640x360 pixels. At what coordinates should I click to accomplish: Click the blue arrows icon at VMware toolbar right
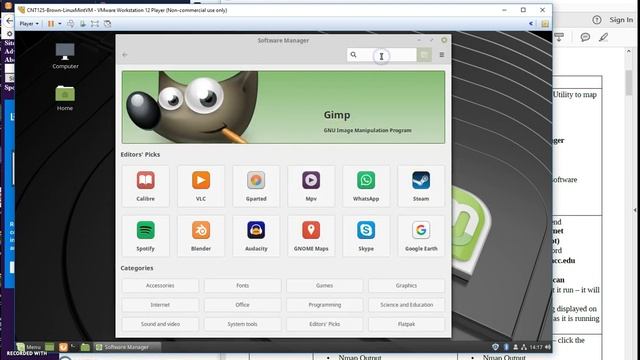[x=531, y=24]
